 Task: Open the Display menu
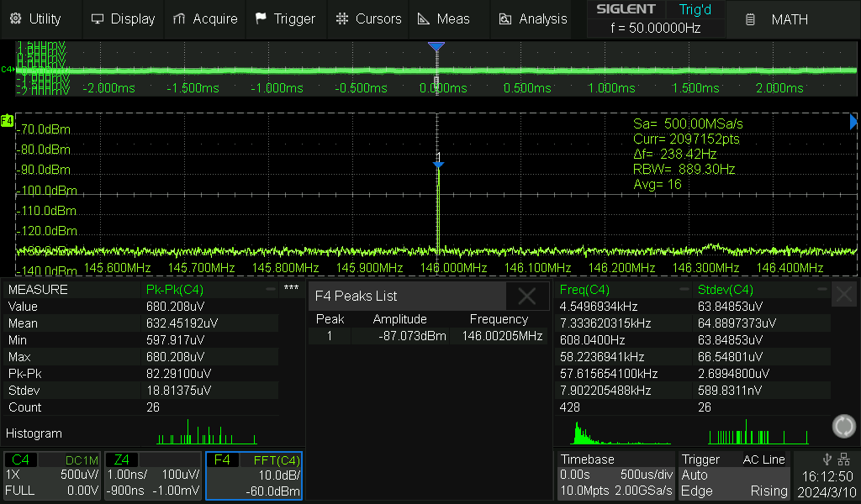tap(123, 18)
